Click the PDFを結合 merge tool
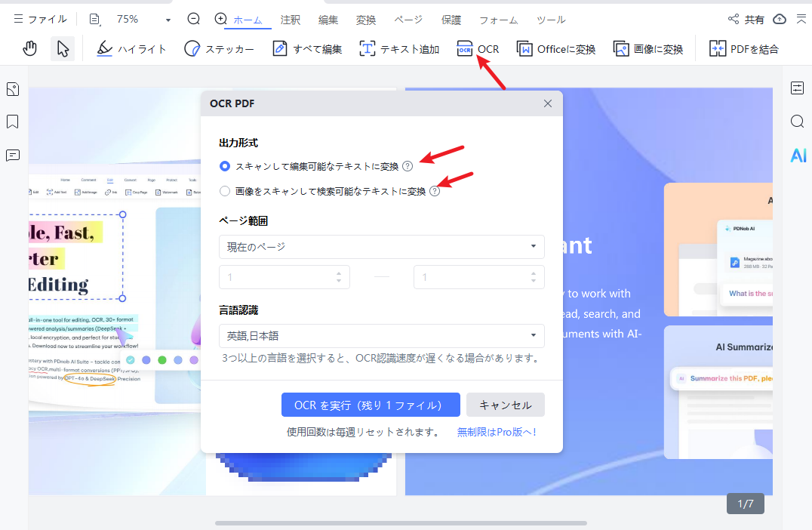This screenshot has height=530, width=812. (x=743, y=49)
